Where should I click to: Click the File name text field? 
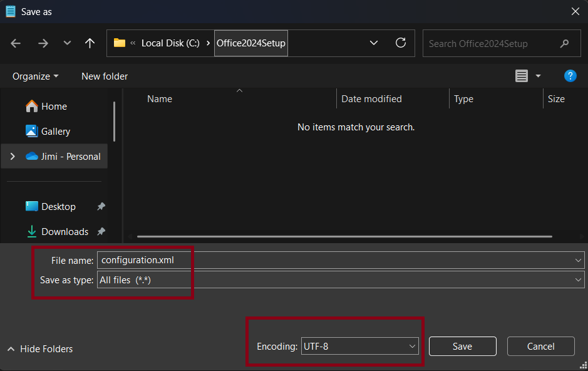335,260
